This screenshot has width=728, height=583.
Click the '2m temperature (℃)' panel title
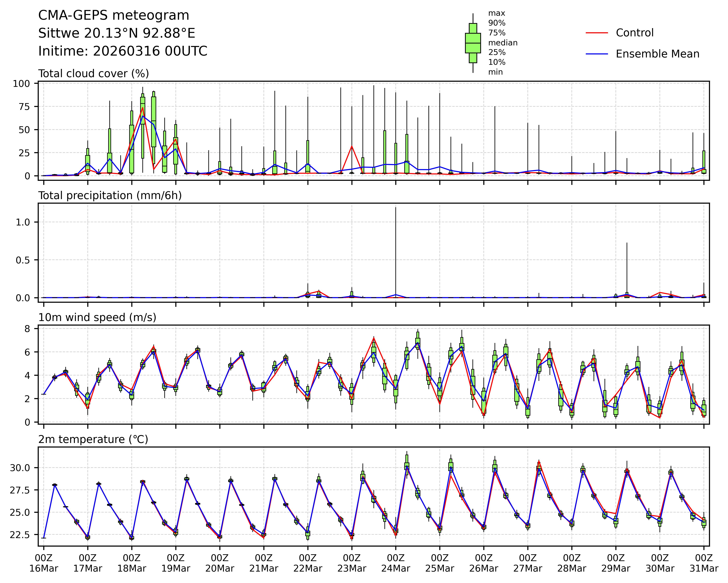pos(93,440)
